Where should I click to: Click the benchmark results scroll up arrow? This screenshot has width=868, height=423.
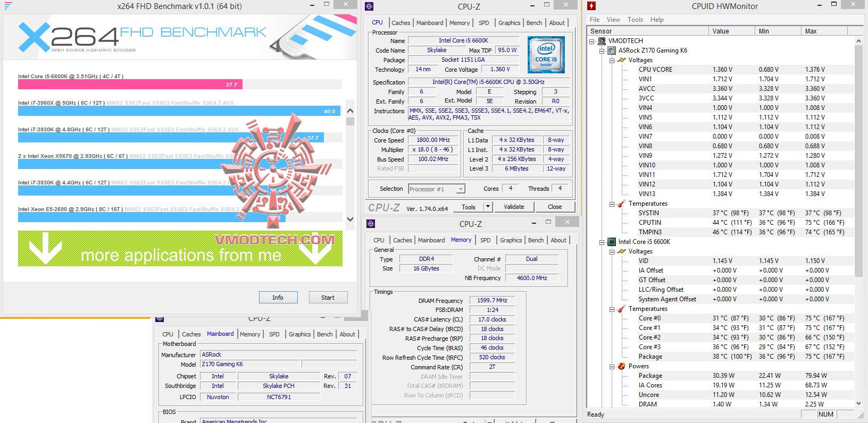[x=350, y=111]
